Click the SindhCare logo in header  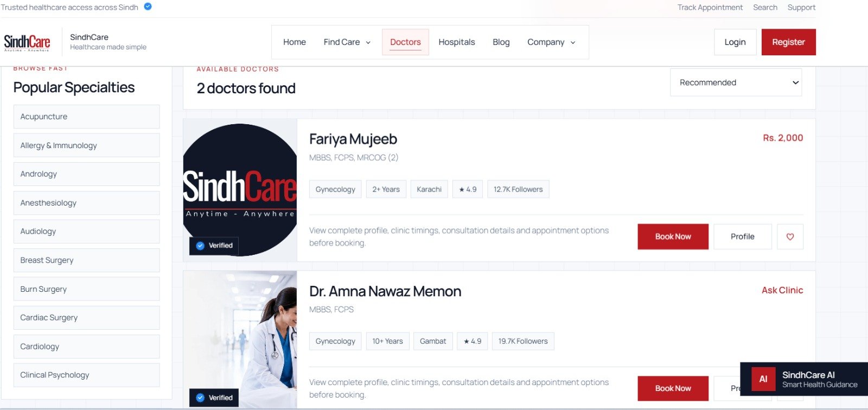[x=27, y=42]
